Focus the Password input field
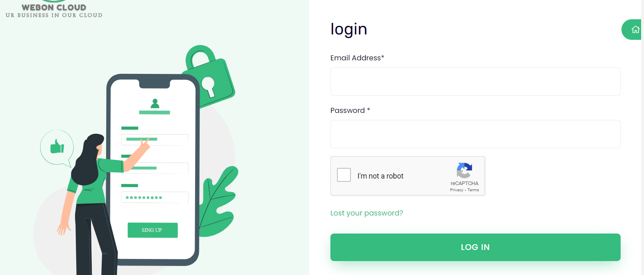 pos(475,134)
